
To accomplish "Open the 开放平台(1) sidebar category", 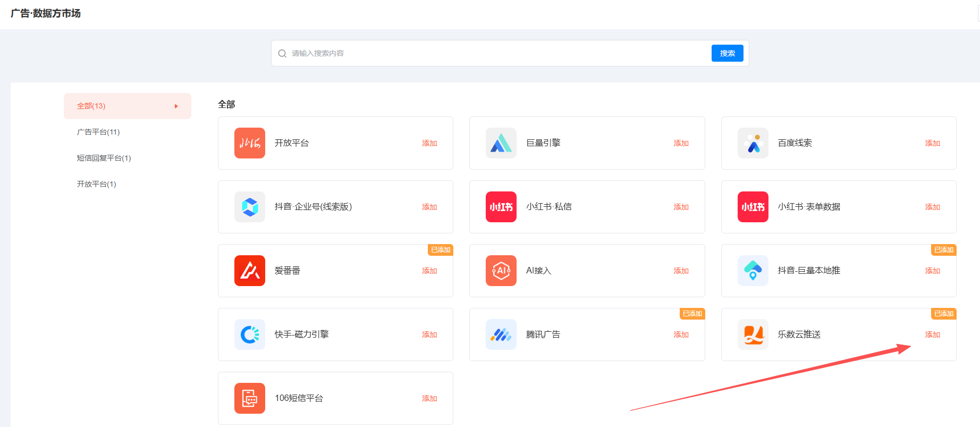I will 96,184.
